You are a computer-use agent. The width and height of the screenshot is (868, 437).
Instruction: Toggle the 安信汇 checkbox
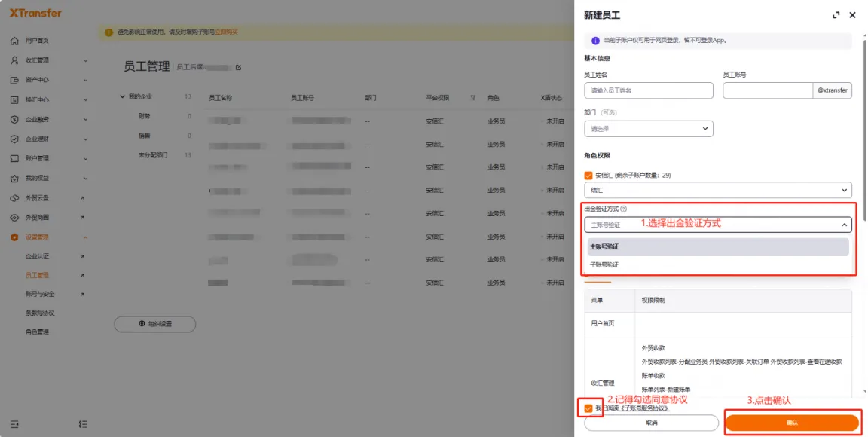pos(588,176)
